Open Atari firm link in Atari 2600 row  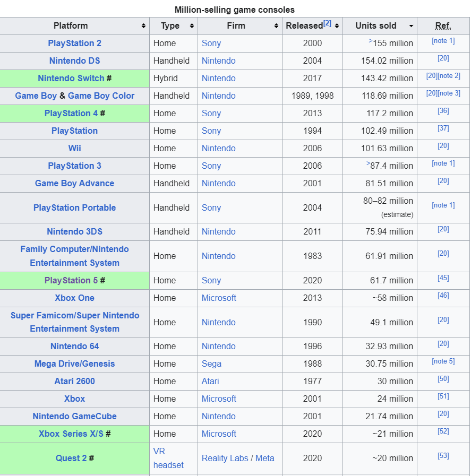pyautogui.click(x=210, y=382)
